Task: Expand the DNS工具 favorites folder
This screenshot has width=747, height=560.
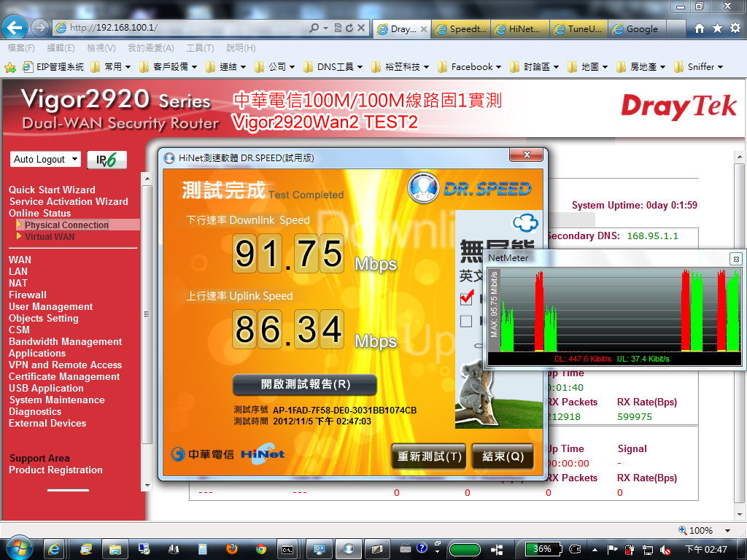Action: 333,67
